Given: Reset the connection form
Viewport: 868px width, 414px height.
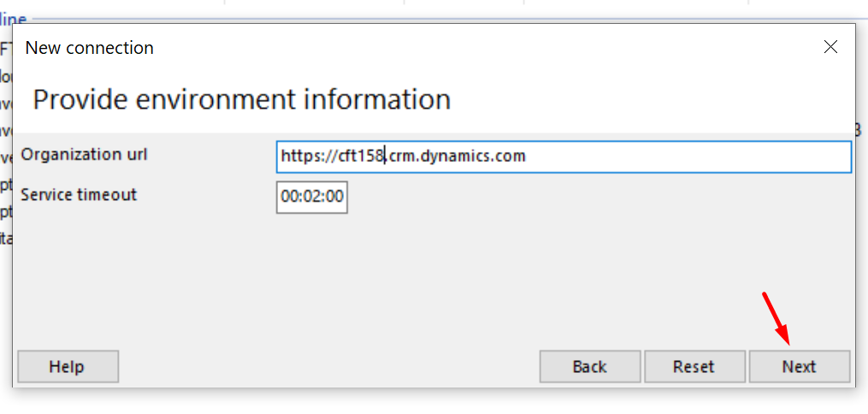Looking at the screenshot, I should 694,366.
